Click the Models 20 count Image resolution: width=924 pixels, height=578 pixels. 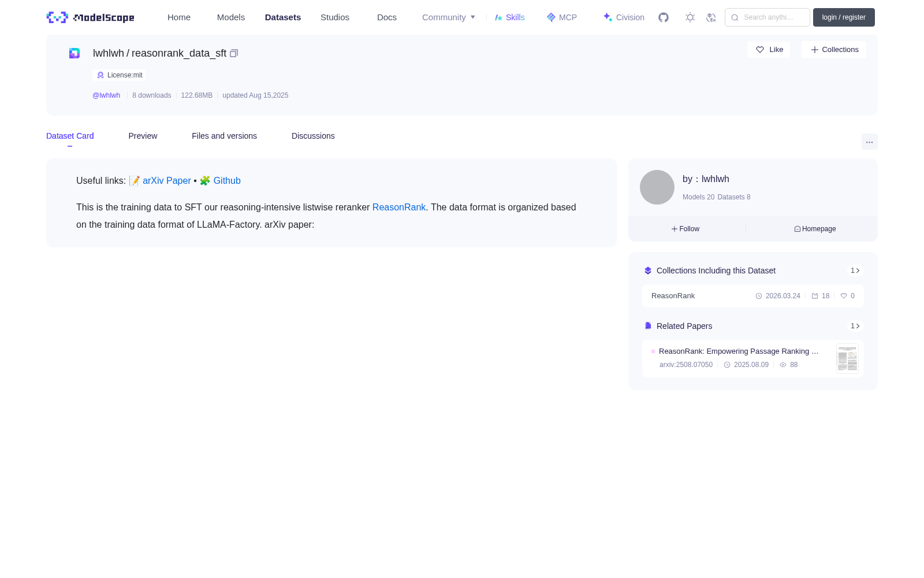[x=698, y=197]
